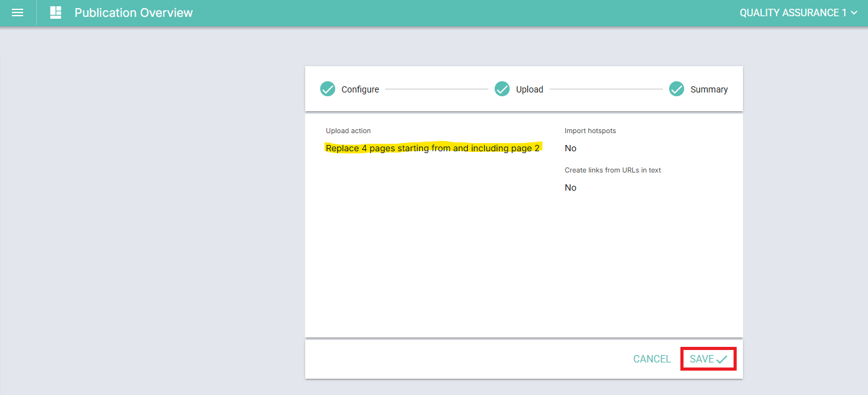Click the Configure step checkmark icon
The image size is (868, 395).
click(x=328, y=89)
